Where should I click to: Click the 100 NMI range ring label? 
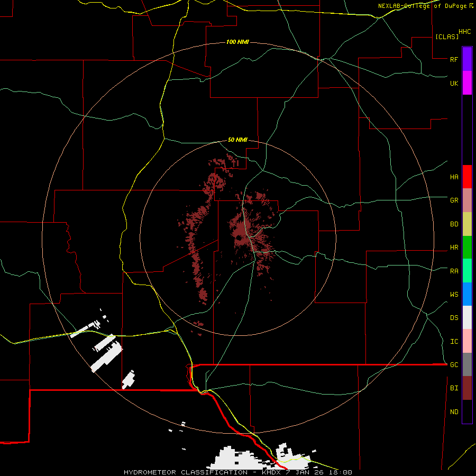[x=237, y=42]
